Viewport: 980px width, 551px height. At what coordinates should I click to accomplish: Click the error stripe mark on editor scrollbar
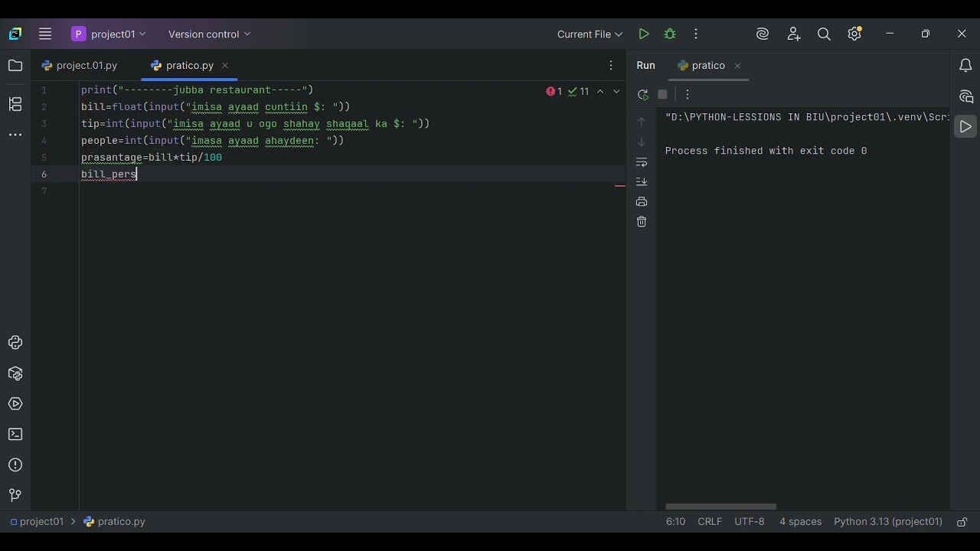[620, 185]
